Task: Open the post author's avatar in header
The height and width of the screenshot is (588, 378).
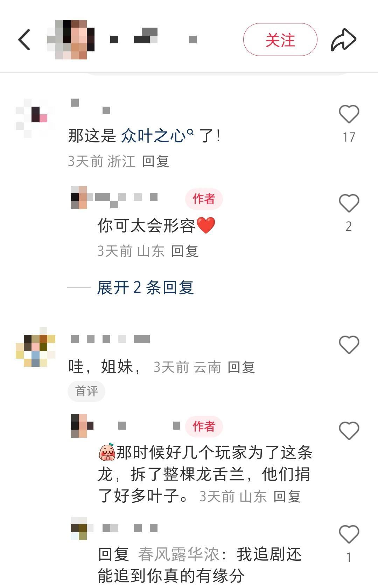Action: pos(71,40)
